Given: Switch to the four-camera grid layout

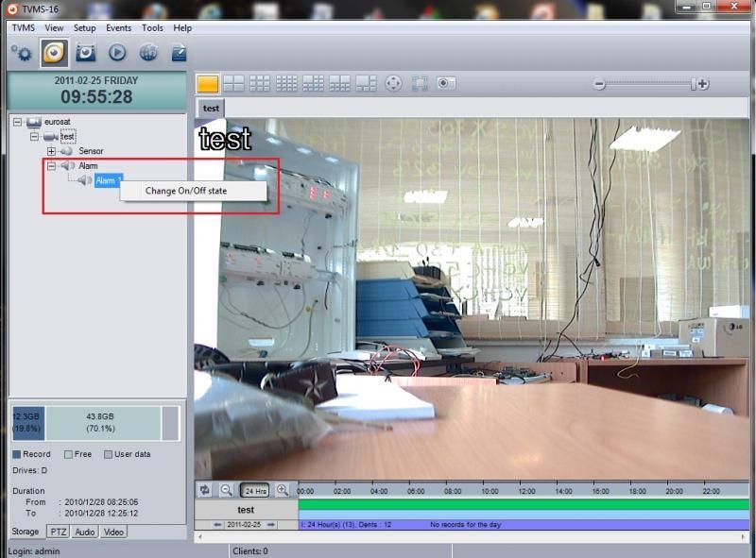Looking at the screenshot, I should [233, 84].
